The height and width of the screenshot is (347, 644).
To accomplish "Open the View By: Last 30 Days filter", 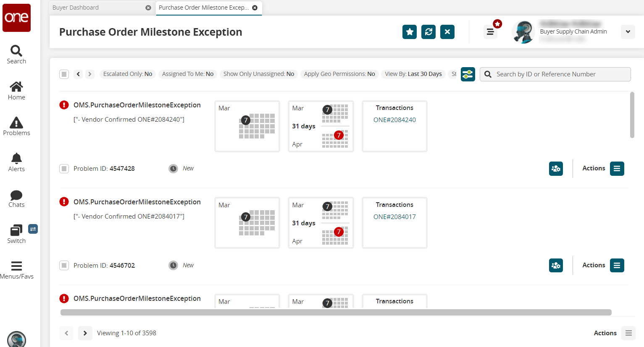I will point(413,74).
